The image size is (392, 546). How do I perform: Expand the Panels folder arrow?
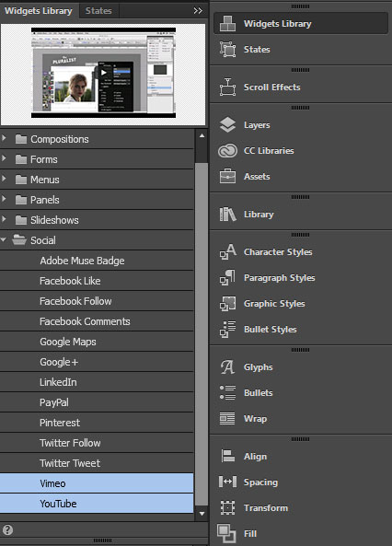pos(4,199)
